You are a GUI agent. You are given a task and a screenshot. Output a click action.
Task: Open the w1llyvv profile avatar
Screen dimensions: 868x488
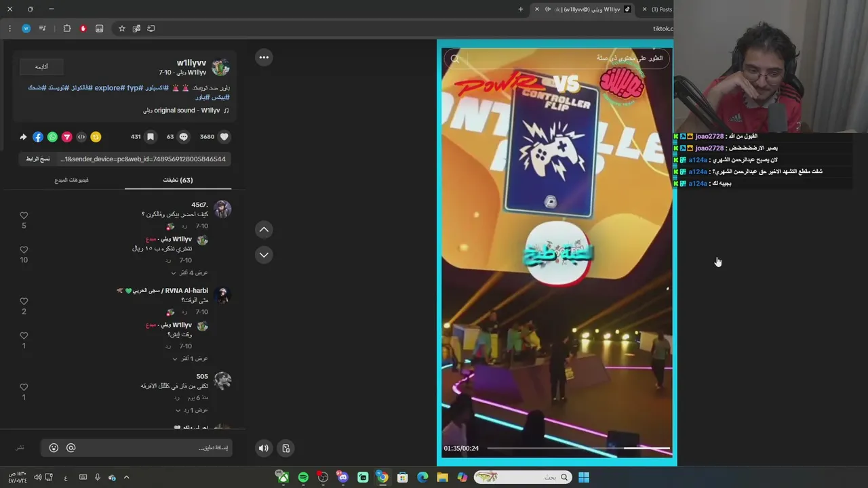click(x=220, y=67)
